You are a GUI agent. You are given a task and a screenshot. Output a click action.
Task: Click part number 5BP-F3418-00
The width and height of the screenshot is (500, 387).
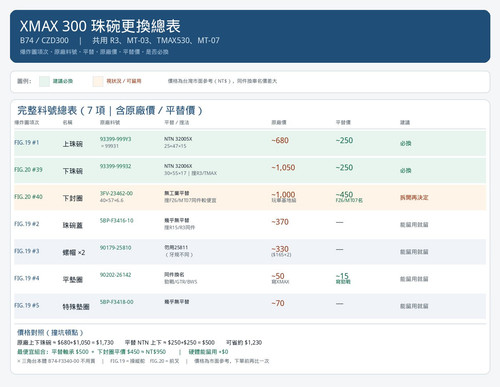pyautogui.click(x=117, y=302)
